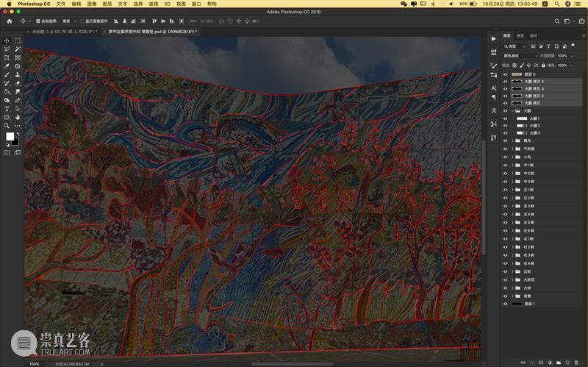Click the background color swatch
This screenshot has width=588, height=367.
(x=15, y=142)
